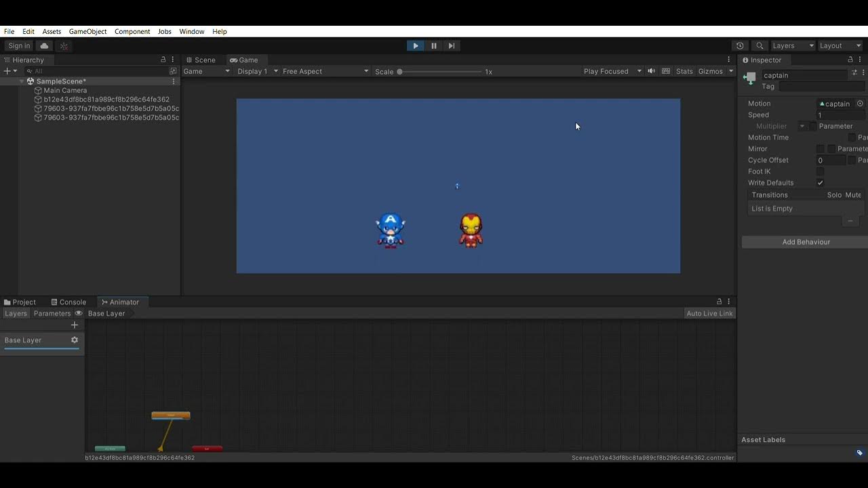Mute audio in the Game view
Viewport: 868px width, 488px height.
pyautogui.click(x=652, y=71)
